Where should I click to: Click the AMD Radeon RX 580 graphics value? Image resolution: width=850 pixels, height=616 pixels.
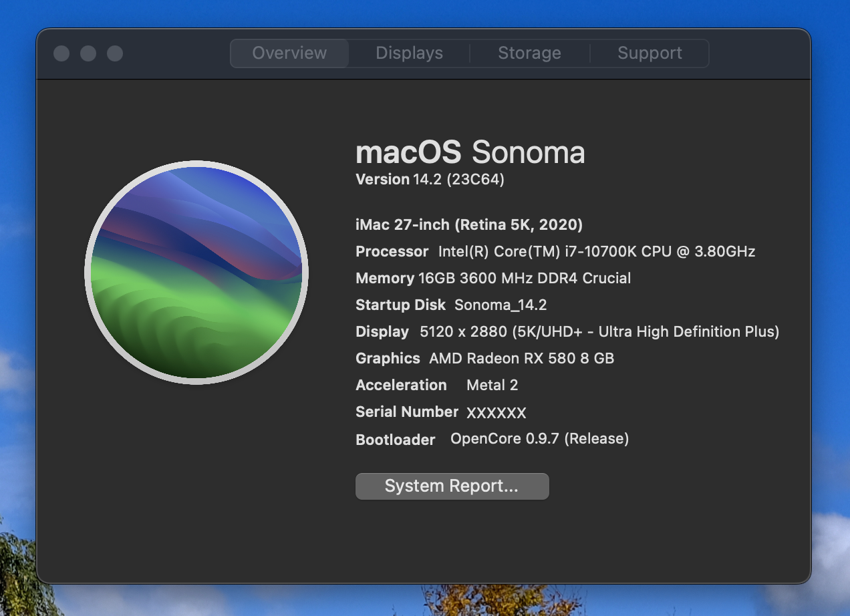click(x=521, y=359)
